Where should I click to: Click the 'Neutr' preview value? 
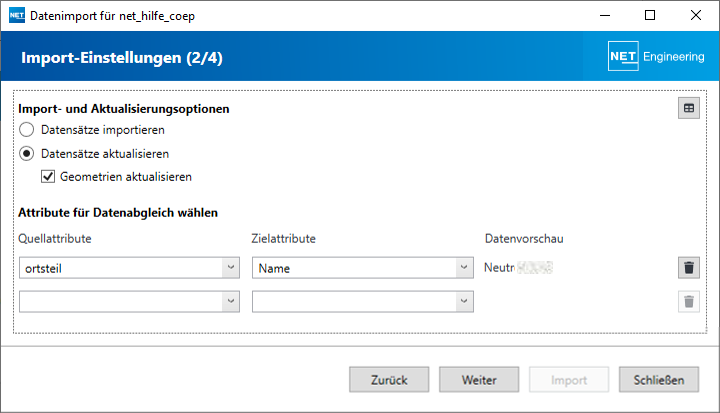[x=499, y=267]
